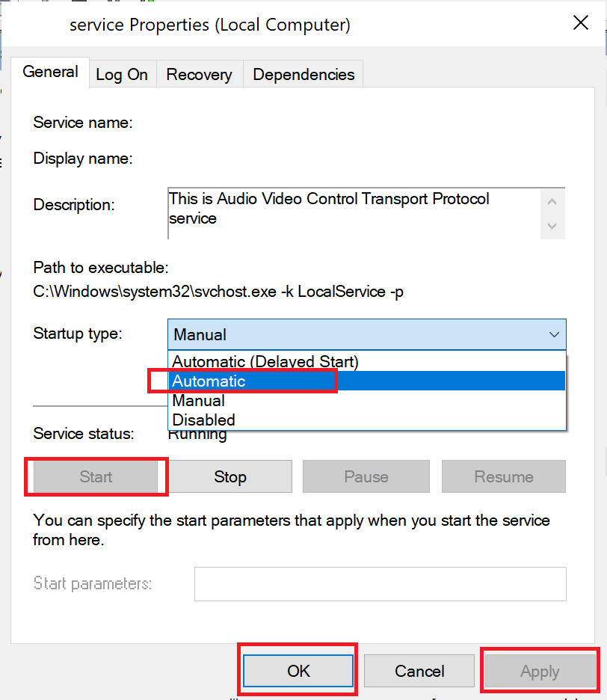Switch to the Recovery tab
Viewport: 607px width, 700px height.
tap(199, 75)
